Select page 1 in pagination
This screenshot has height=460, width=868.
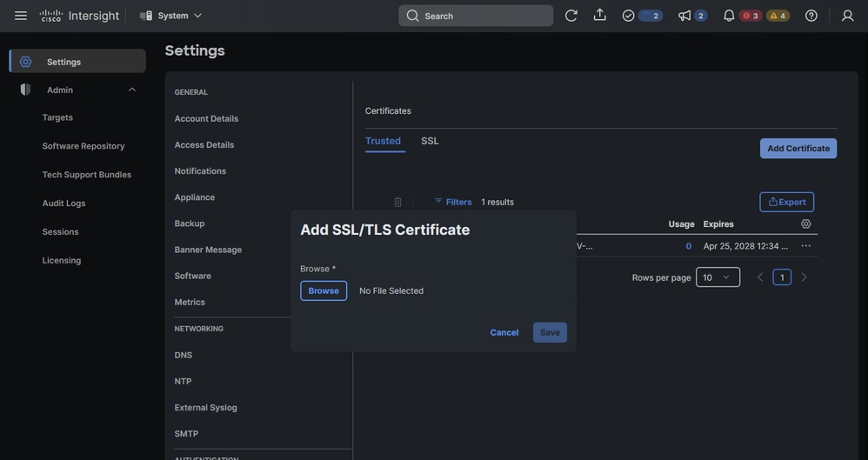point(782,277)
